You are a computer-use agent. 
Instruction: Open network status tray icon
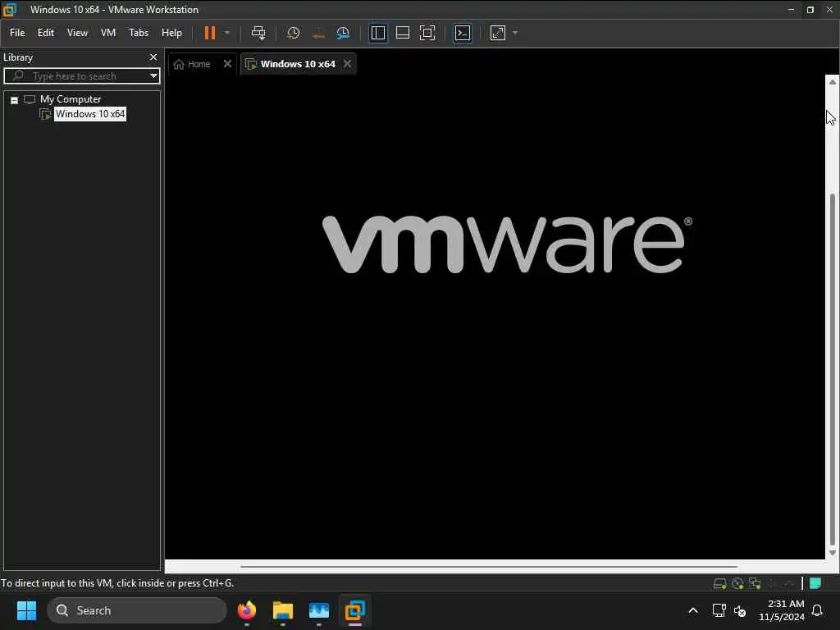coord(719,610)
